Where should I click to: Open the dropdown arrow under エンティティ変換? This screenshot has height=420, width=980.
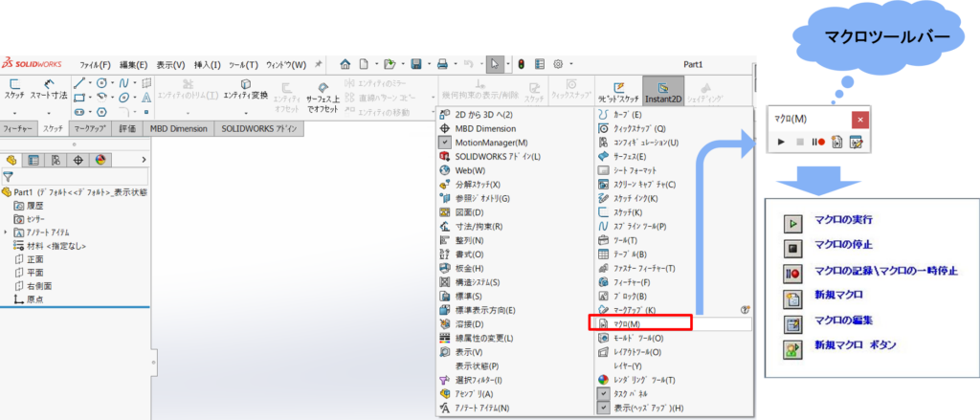tap(246, 113)
